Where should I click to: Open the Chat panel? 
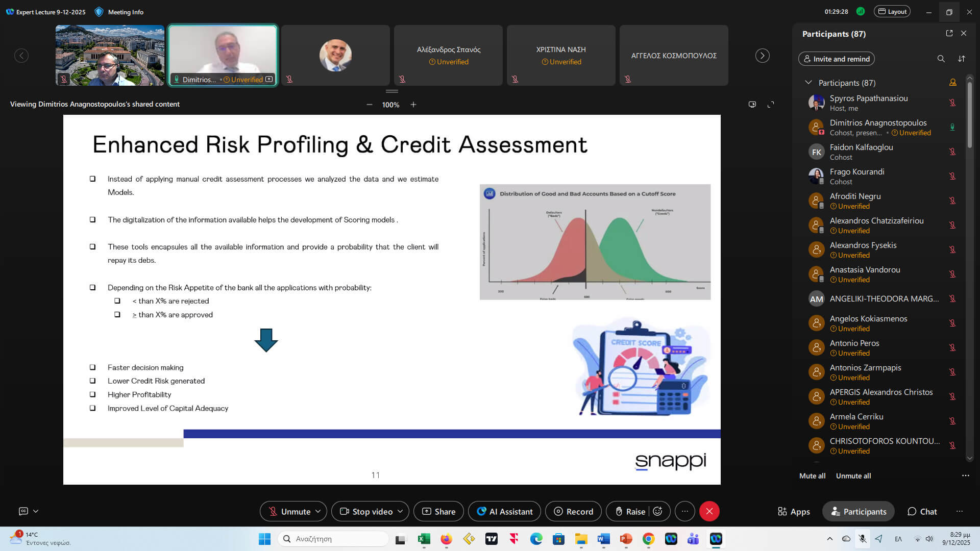[x=922, y=511]
